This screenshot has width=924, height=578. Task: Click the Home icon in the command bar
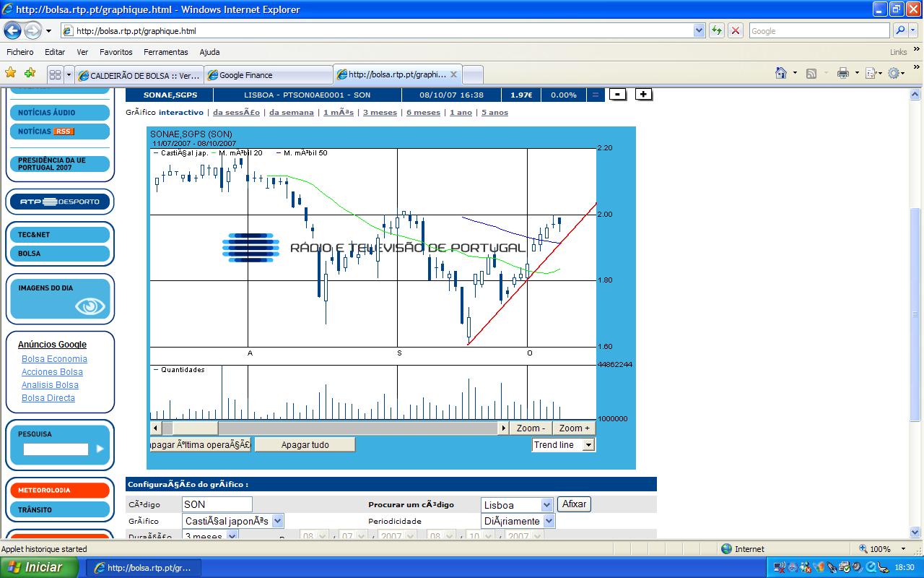(780, 73)
